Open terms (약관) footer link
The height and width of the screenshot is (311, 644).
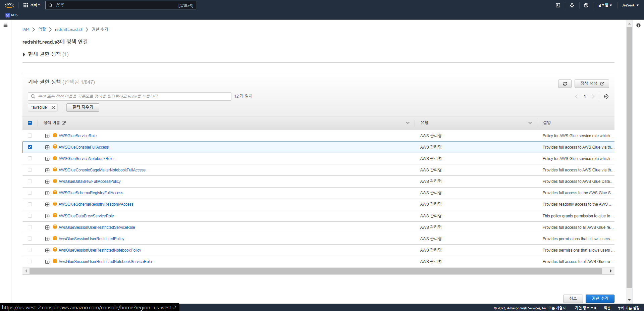607,308
